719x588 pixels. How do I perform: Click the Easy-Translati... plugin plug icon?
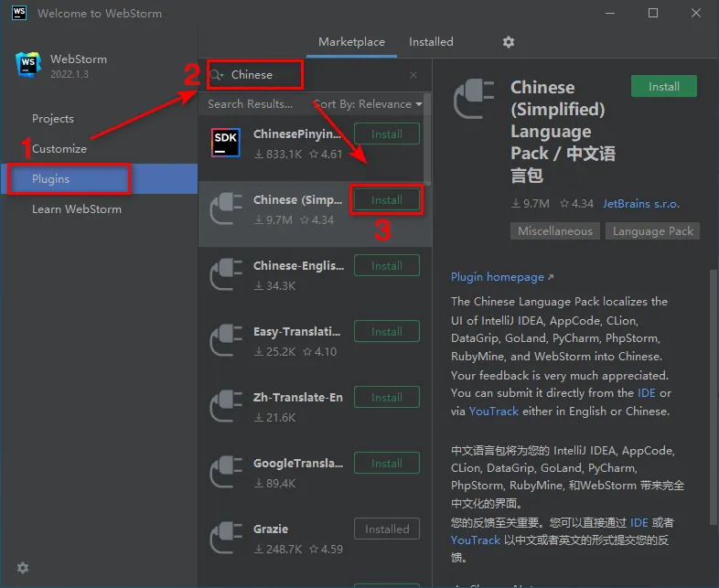[x=226, y=340]
